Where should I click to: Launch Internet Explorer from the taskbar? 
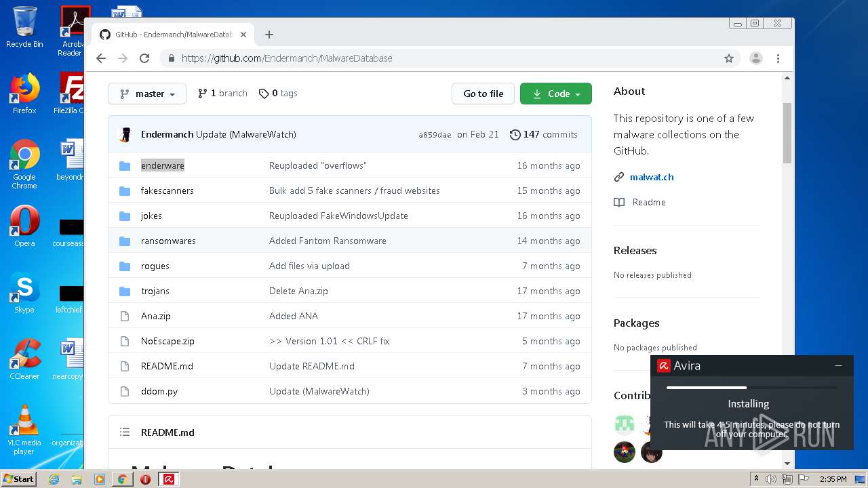pos(54,479)
